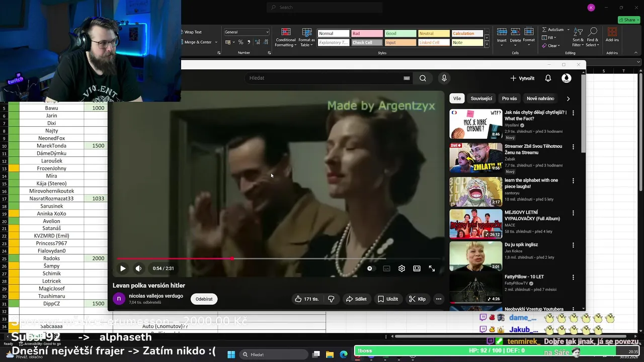Expand Excel Merge & Center dropdown arrow

(x=216, y=42)
